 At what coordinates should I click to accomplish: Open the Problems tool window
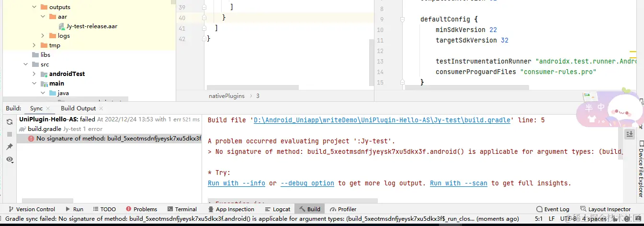[x=141, y=209]
